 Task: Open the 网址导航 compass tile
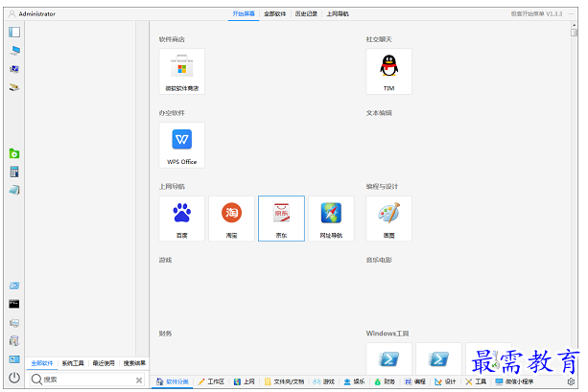tap(331, 219)
